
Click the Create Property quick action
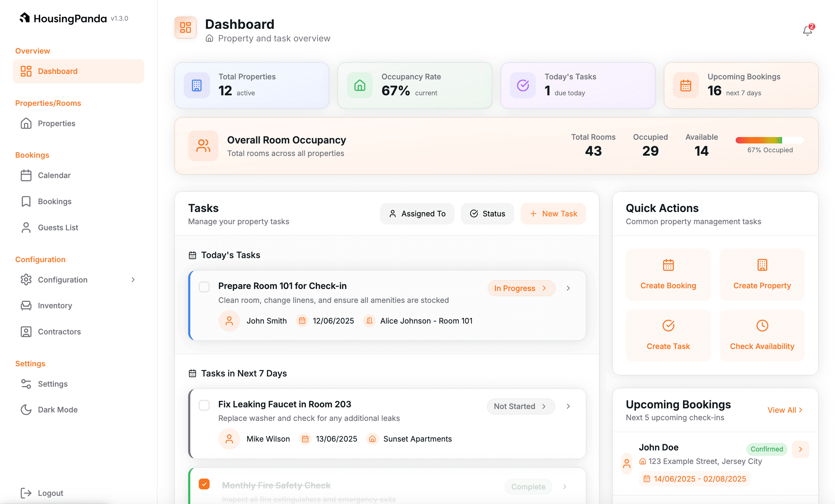point(762,275)
